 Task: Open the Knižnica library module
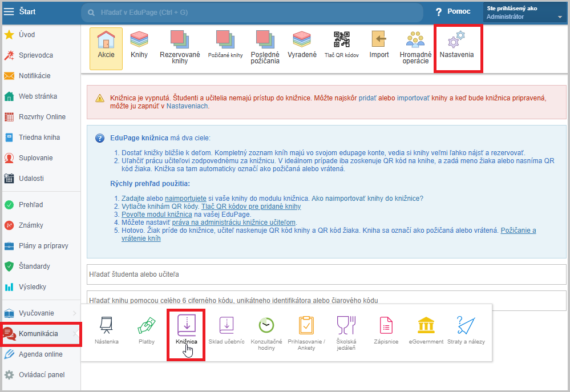tap(187, 330)
